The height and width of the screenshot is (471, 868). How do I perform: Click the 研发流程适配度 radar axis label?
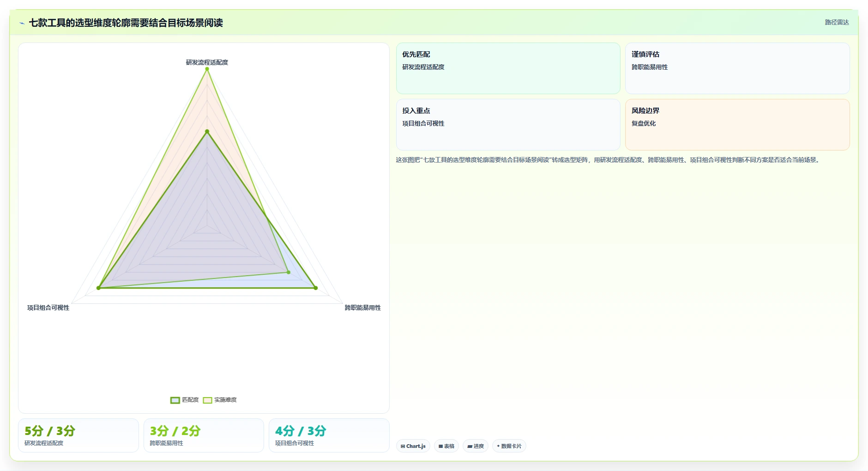pos(207,62)
